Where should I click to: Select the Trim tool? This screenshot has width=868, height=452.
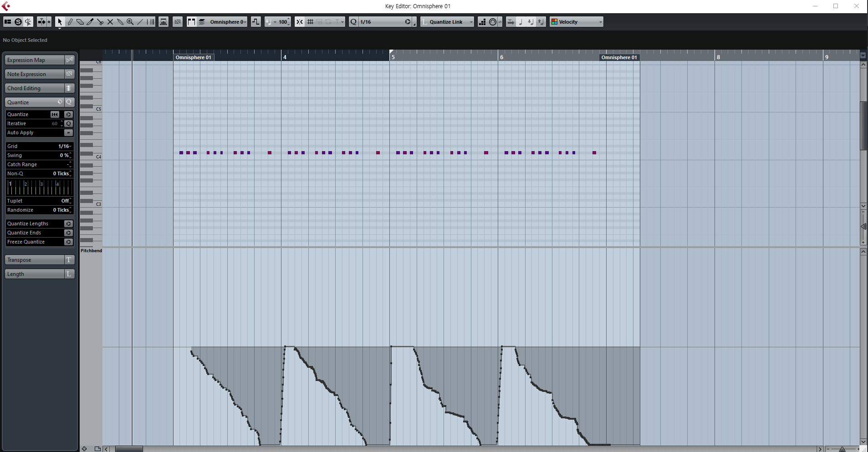coord(90,22)
